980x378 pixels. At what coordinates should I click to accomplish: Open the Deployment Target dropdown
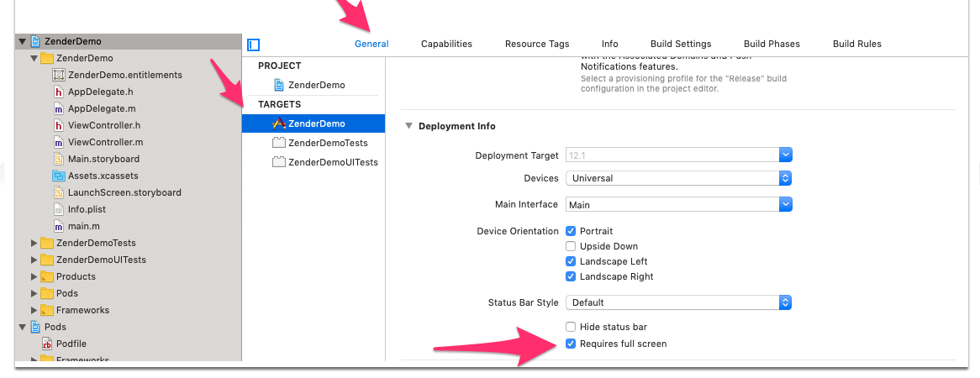pos(786,155)
